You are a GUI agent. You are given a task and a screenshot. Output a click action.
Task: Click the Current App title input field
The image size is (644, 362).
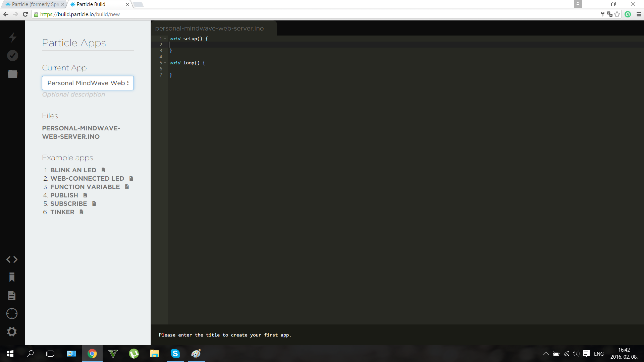tap(88, 83)
